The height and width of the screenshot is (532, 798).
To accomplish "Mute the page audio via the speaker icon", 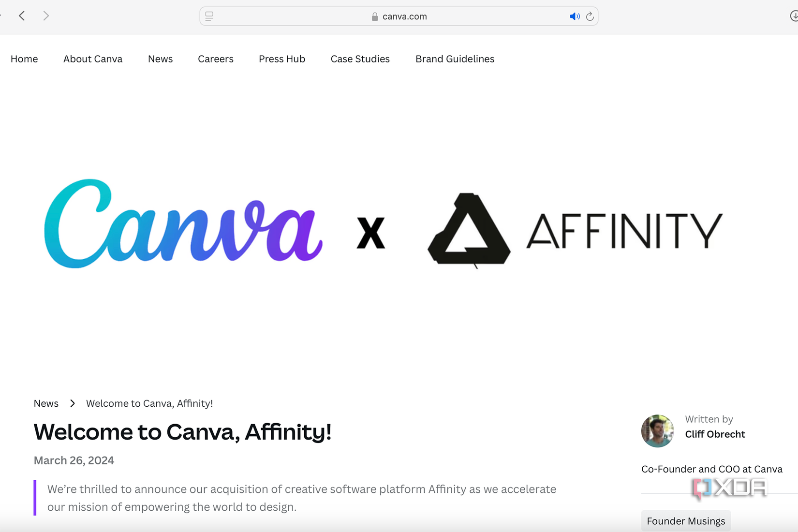I will point(575,16).
